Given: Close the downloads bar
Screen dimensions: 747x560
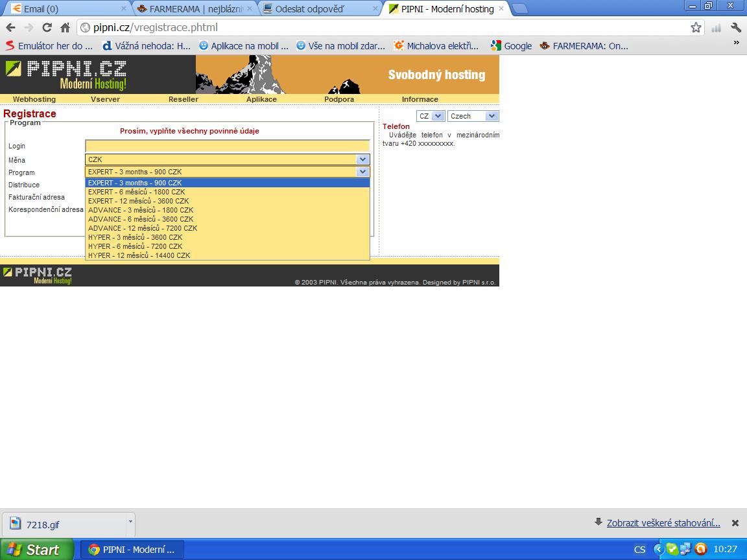Looking at the screenshot, I should click(x=735, y=523).
